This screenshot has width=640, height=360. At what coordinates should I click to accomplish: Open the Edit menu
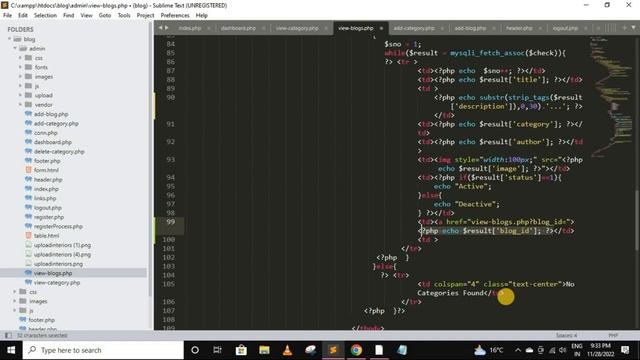[23, 16]
